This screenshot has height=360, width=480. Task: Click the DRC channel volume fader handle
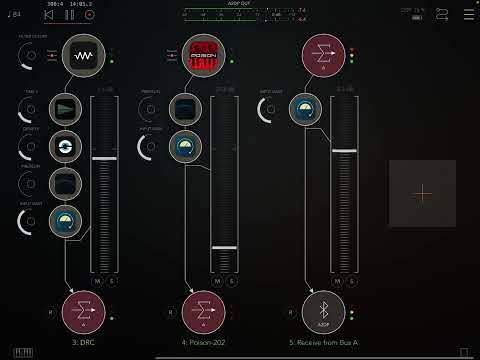104,159
